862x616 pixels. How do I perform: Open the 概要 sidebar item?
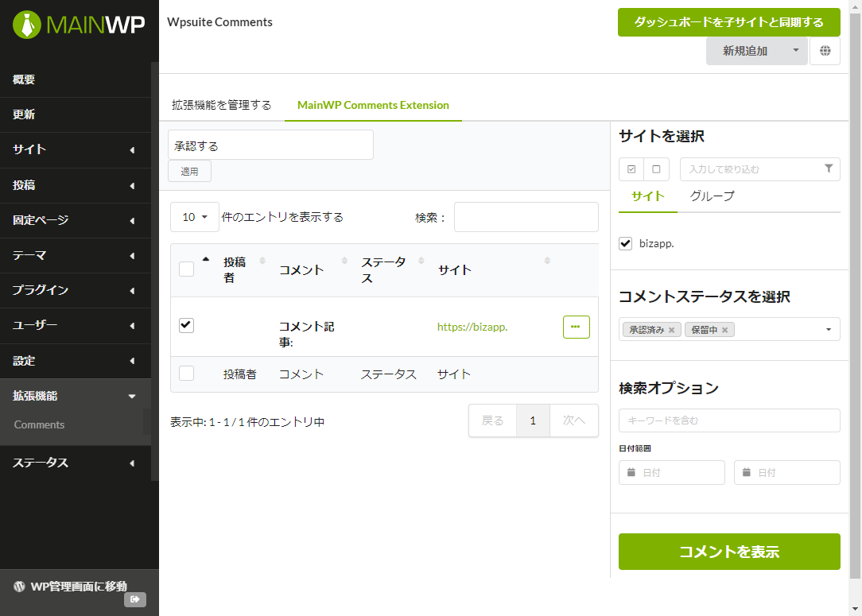pos(76,79)
